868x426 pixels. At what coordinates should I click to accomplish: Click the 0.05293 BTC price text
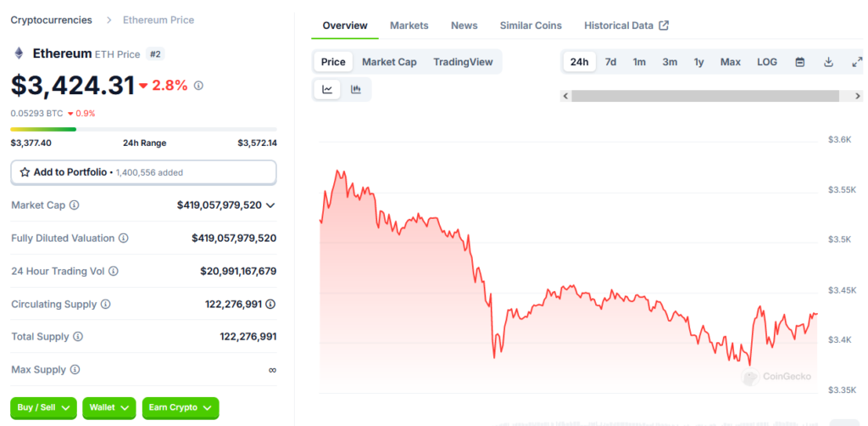[x=36, y=114]
